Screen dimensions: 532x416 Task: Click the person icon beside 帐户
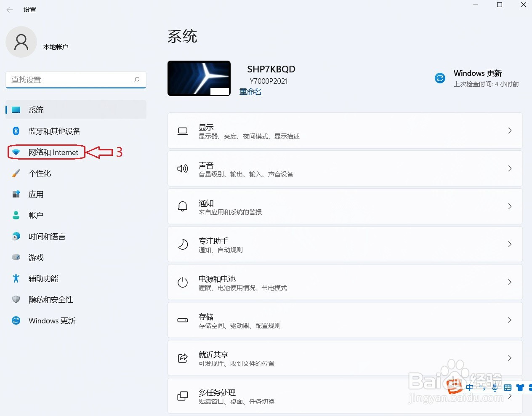pos(16,215)
